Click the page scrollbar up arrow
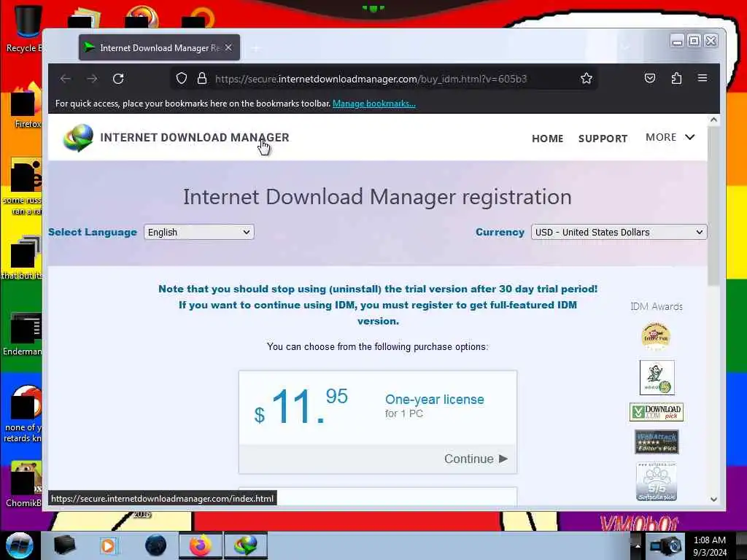This screenshot has width=747, height=560. click(x=713, y=120)
